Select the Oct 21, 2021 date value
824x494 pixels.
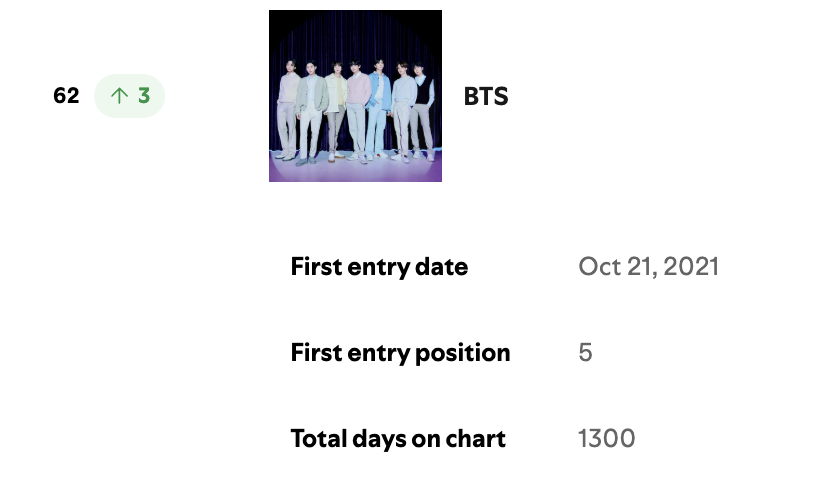[x=648, y=266]
